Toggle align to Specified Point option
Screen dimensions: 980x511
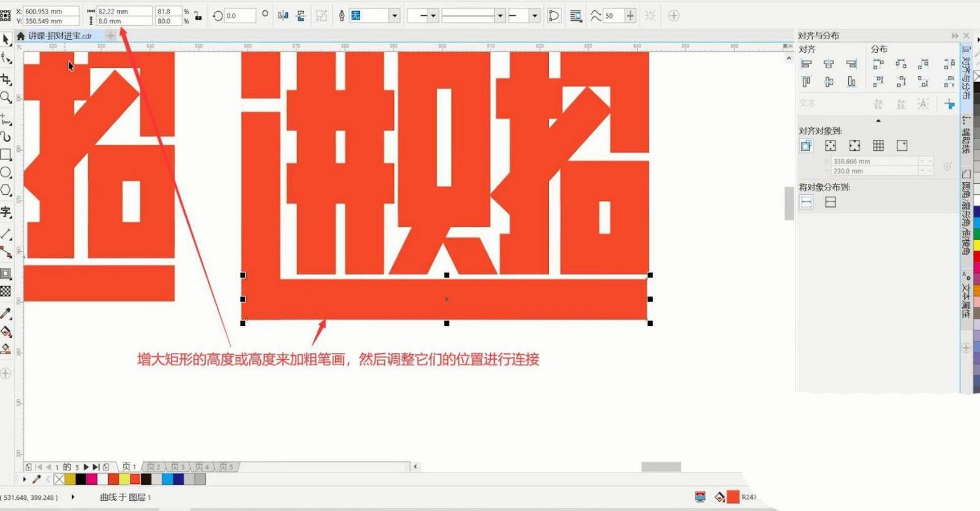coord(902,146)
